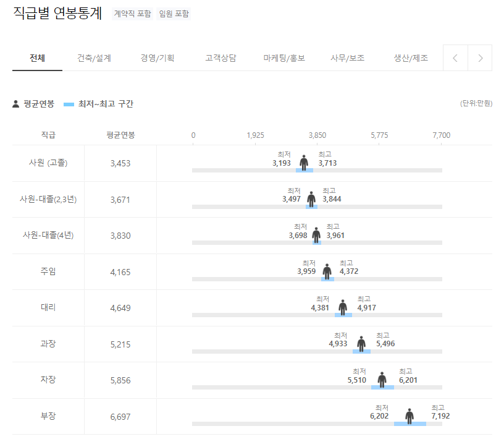This screenshot has height=439, width=504.
Task: Click the 대리 row label
Action: [48, 308]
